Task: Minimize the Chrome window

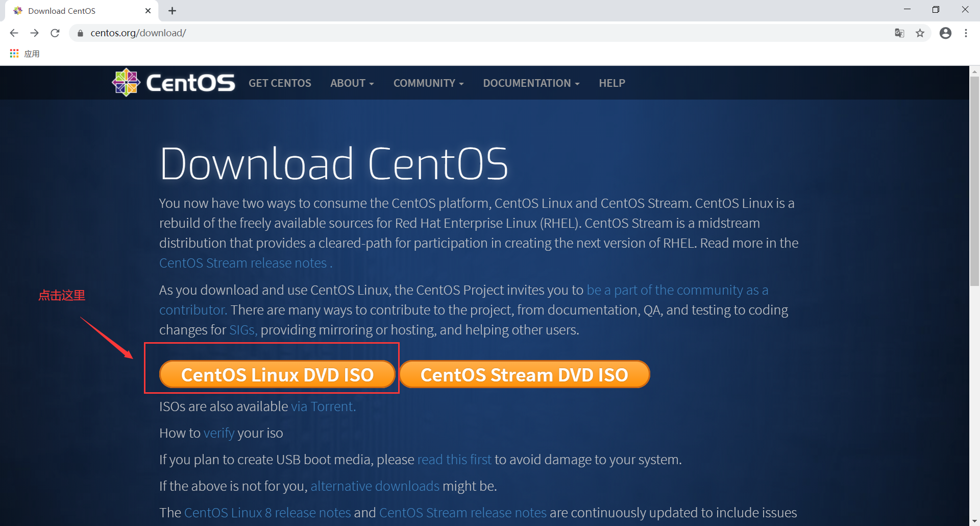Action: [907, 9]
